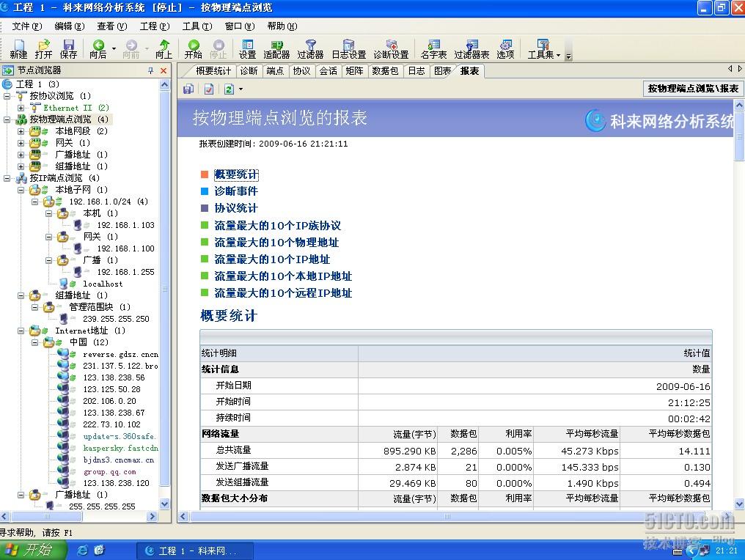
Task: Open 设置 (Settings) from the toolbar
Action: (247, 49)
